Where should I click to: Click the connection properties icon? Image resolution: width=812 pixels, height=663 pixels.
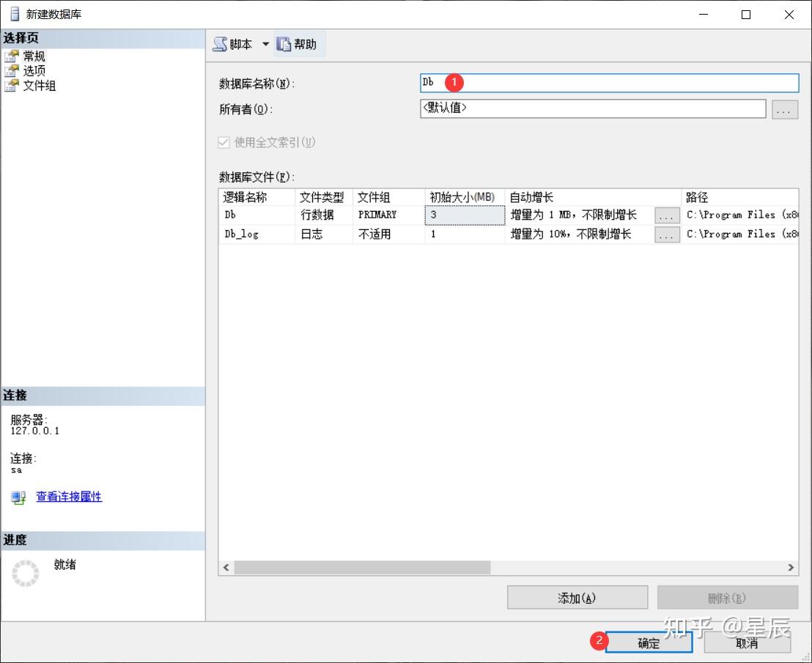click(x=18, y=497)
